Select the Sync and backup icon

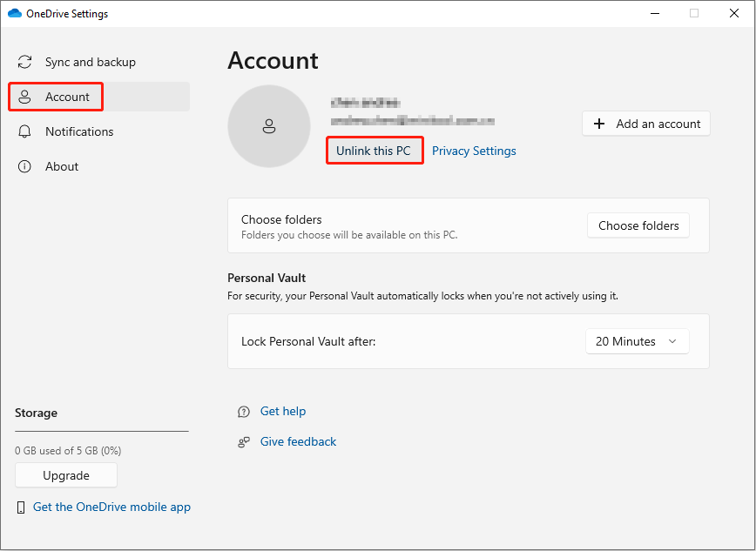24,62
